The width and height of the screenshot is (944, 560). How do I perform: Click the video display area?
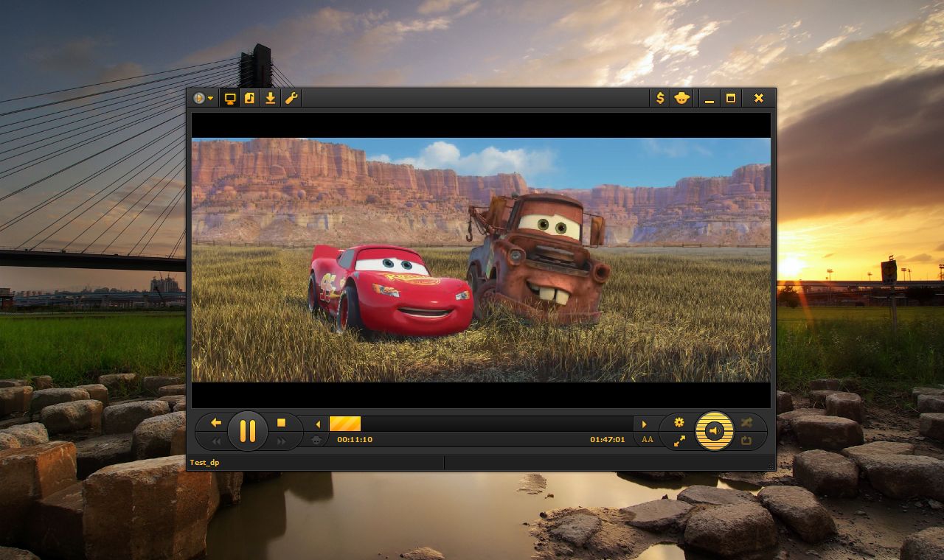point(481,260)
